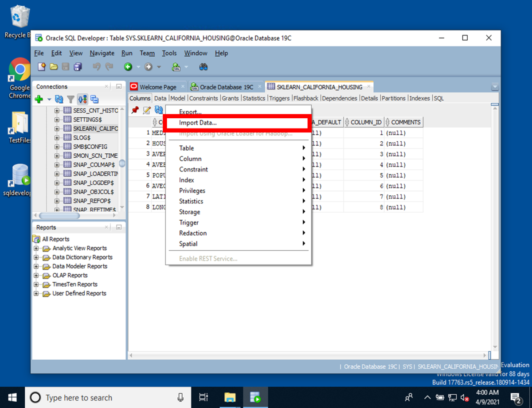This screenshot has width=532, height=408.
Task: Toggle Connections tree auto-sync highlighted icon
Action: [82, 99]
